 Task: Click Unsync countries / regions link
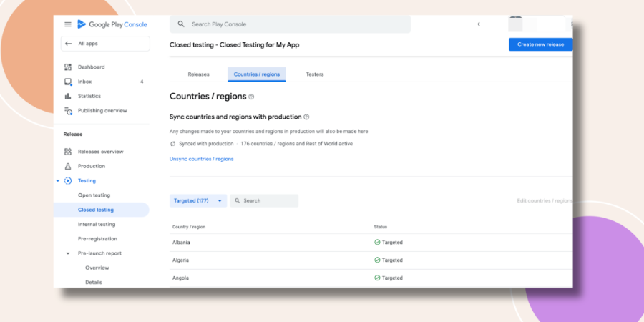coord(202,159)
